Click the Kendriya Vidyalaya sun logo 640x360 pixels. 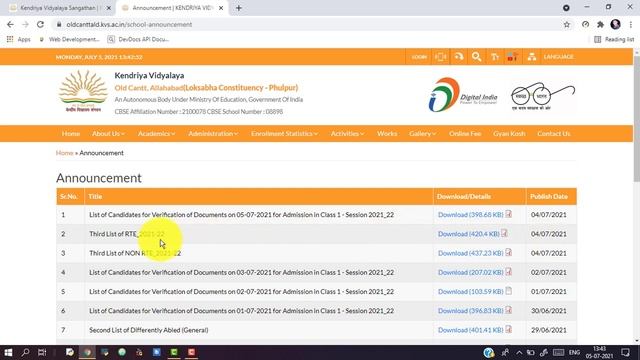click(x=83, y=91)
